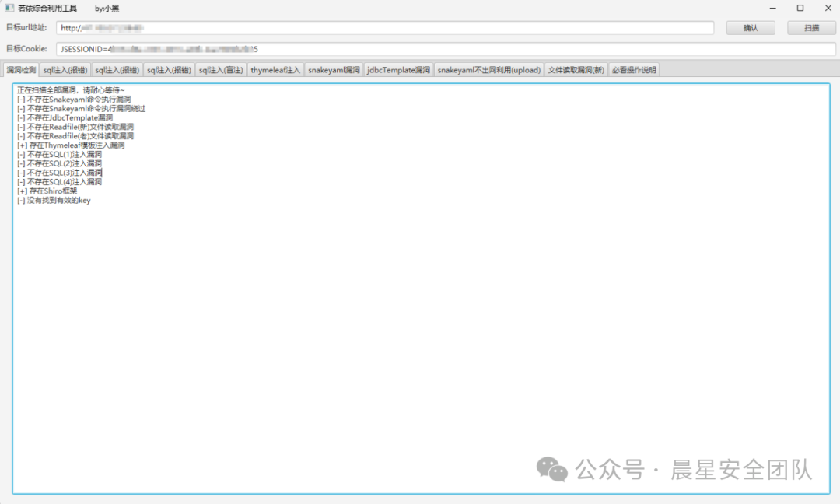Start scanning with the 扫描 button

click(x=811, y=28)
